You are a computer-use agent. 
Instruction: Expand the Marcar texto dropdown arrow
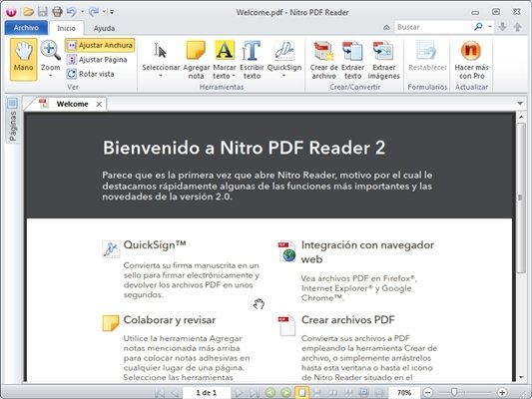pos(234,76)
